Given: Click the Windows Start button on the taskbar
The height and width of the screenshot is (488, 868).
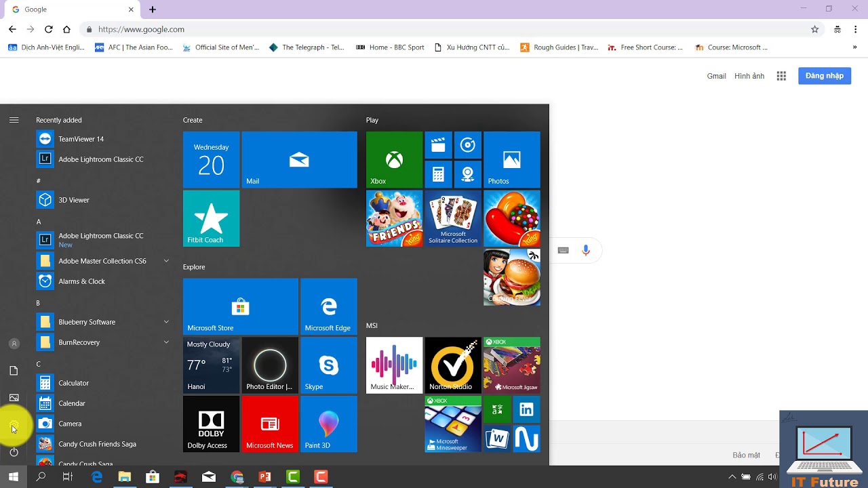Looking at the screenshot, I should click(x=14, y=477).
